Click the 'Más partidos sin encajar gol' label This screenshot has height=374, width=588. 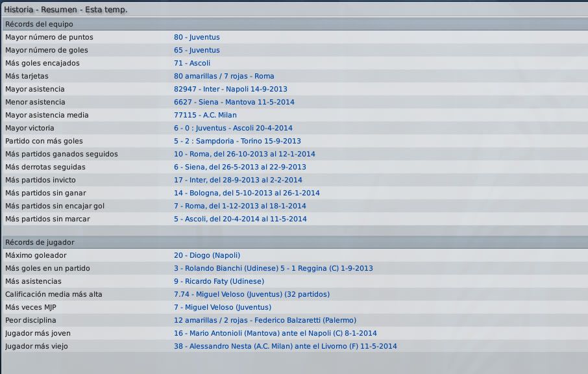(x=55, y=206)
